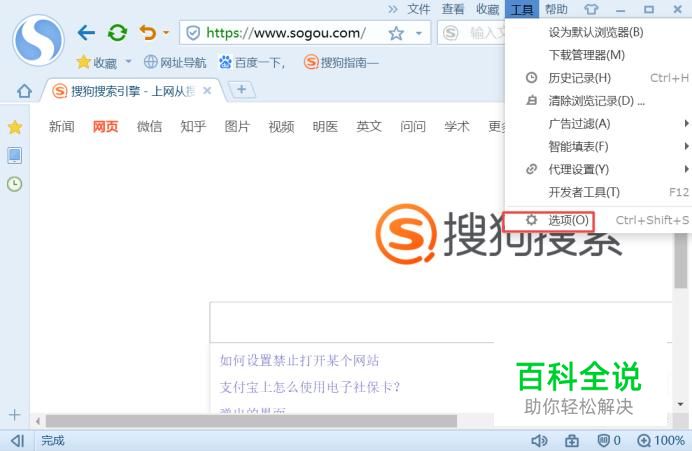Go to the 知乎 search category
This screenshot has width=692, height=451.
coord(193,127)
